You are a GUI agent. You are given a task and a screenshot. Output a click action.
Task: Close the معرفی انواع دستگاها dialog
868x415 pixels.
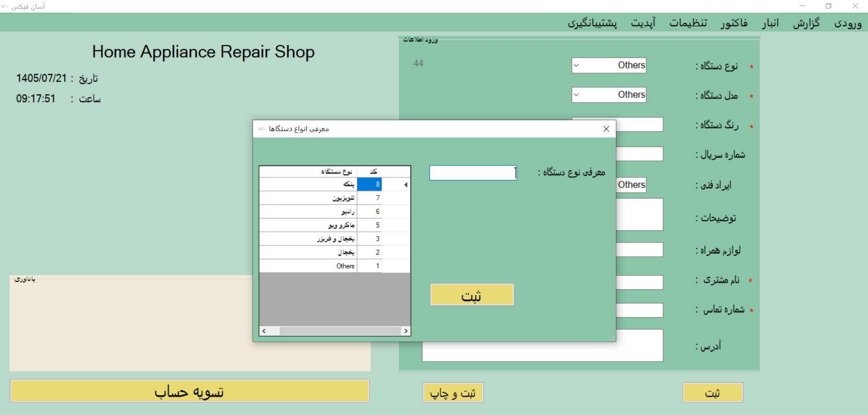[x=606, y=129]
